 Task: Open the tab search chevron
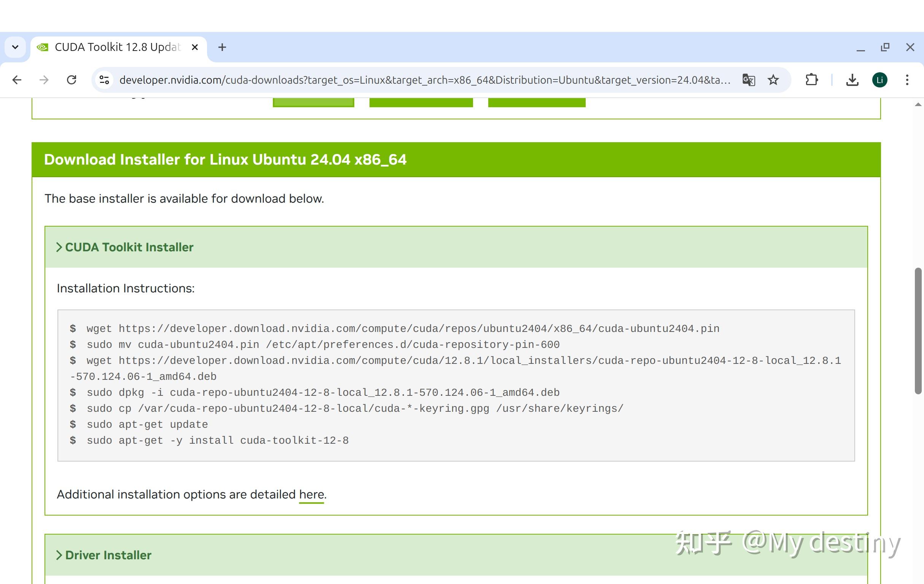[14, 47]
